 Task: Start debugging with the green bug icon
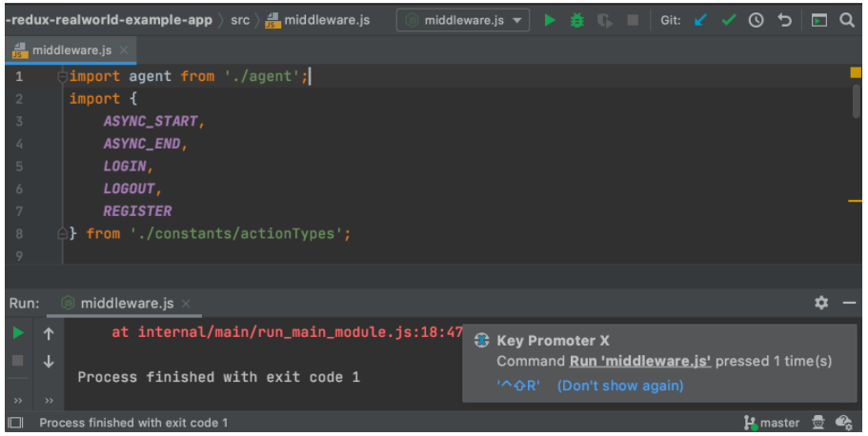[x=576, y=20]
